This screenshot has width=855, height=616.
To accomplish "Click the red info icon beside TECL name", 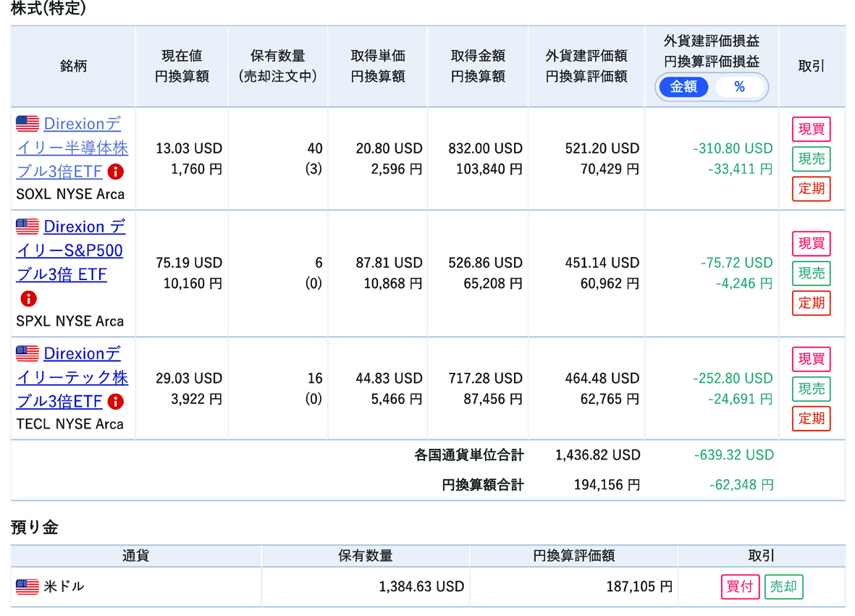I will point(116,402).
